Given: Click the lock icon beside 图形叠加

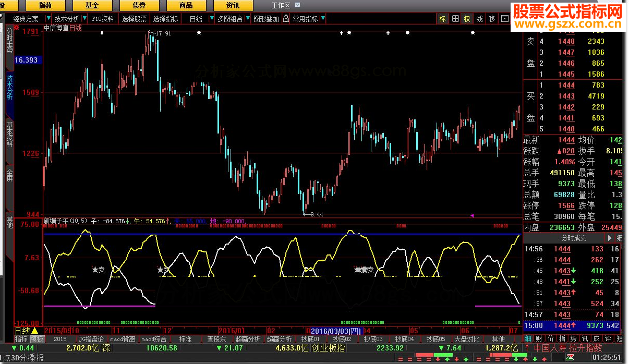Looking at the screenshot, I should pos(285,19).
